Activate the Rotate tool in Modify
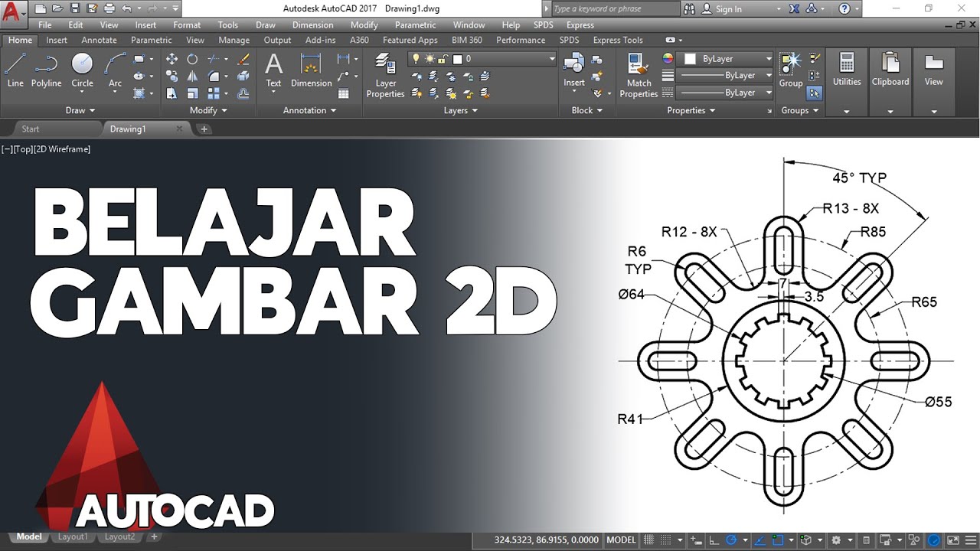980x551 pixels. [193, 59]
